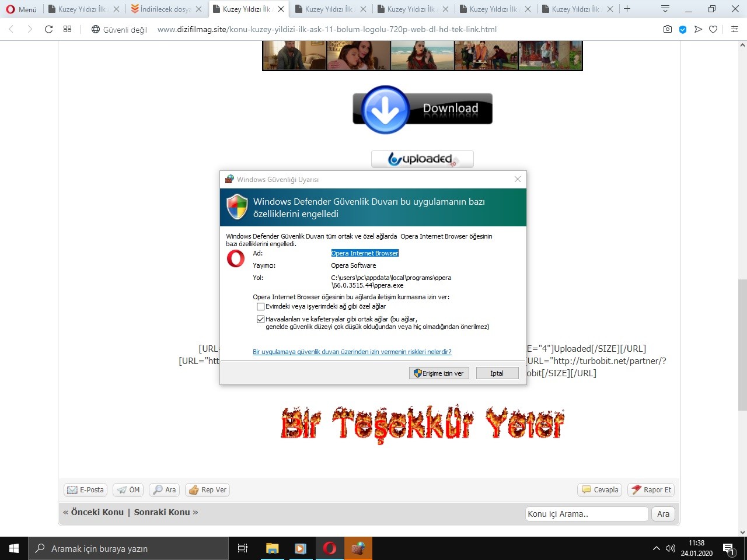747x560 pixels.
Task: Open a new browser tab
Action: tap(627, 9)
